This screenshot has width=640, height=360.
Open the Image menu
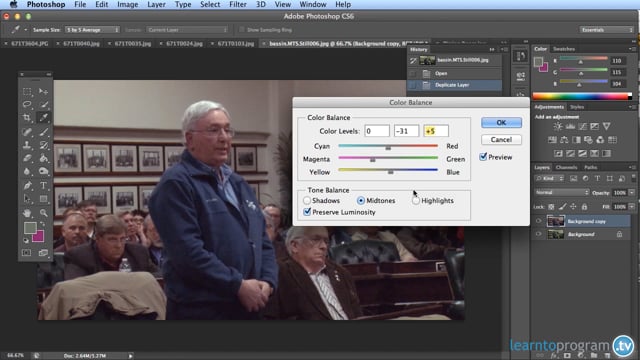point(127,4)
